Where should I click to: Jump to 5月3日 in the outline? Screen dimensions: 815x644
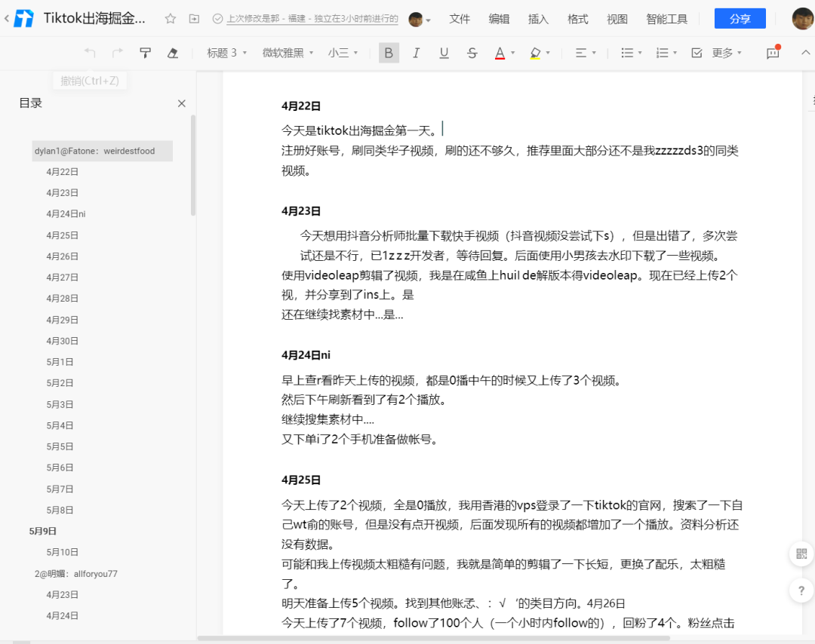pyautogui.click(x=60, y=405)
